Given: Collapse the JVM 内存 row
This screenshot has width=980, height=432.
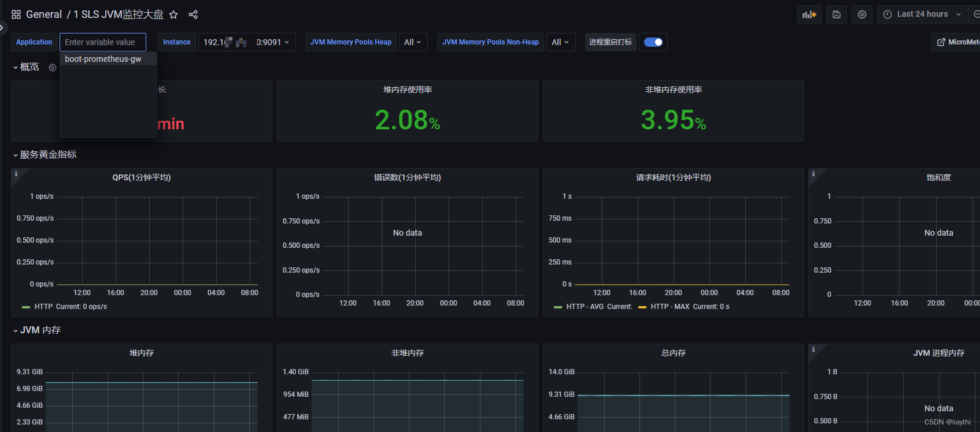Looking at the screenshot, I should [x=37, y=330].
